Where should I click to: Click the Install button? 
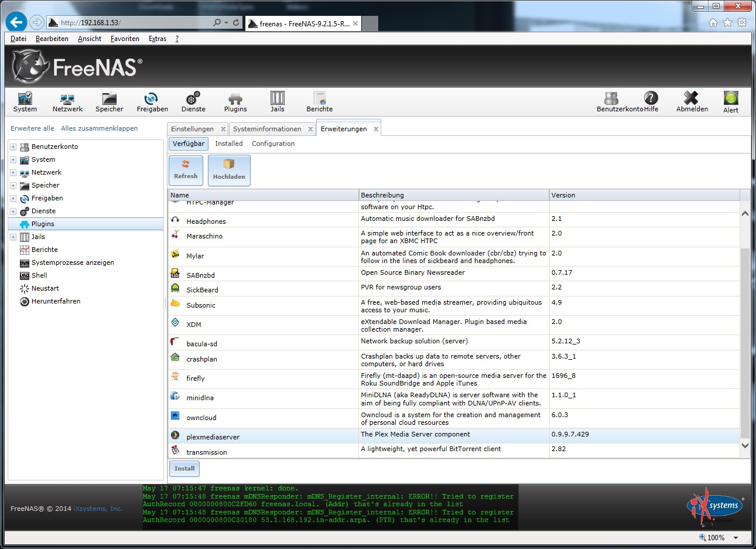pos(184,469)
